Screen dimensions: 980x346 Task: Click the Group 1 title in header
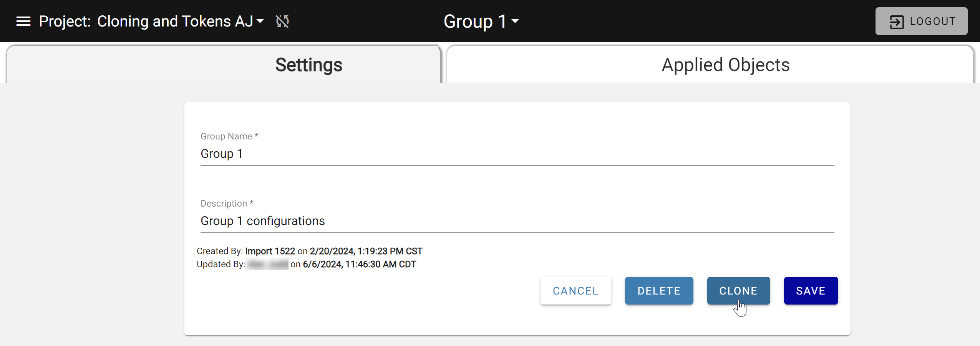[475, 22]
